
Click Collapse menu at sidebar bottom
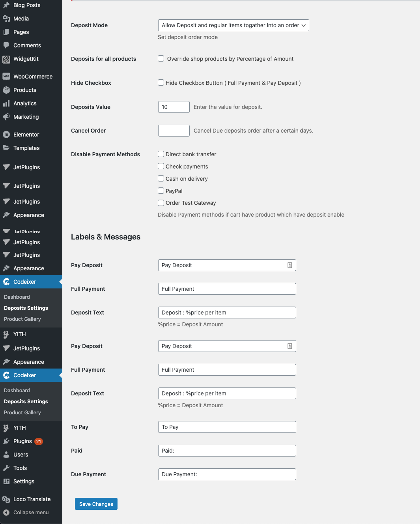(31, 513)
